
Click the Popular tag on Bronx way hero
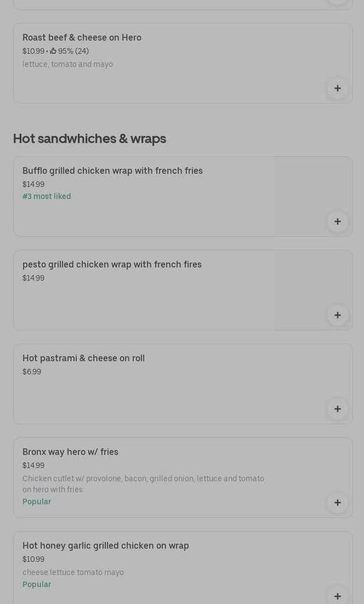[37, 502]
